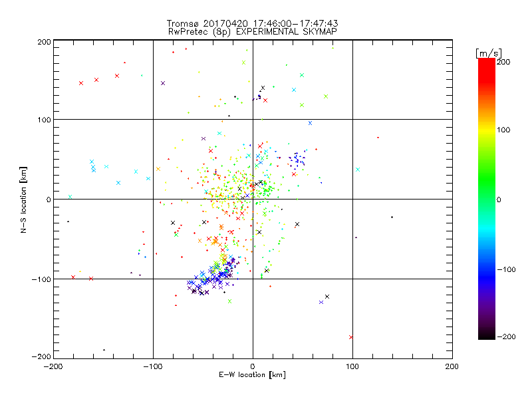Click the colorbar tick label '-100'
This screenshot has width=532, height=399.
506,269
